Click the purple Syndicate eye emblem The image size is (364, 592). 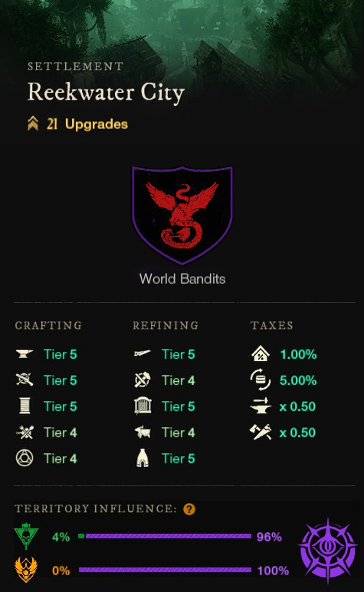pos(328,551)
